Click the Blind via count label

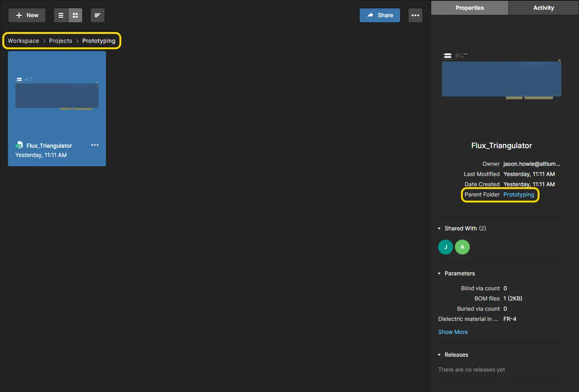[x=480, y=288]
